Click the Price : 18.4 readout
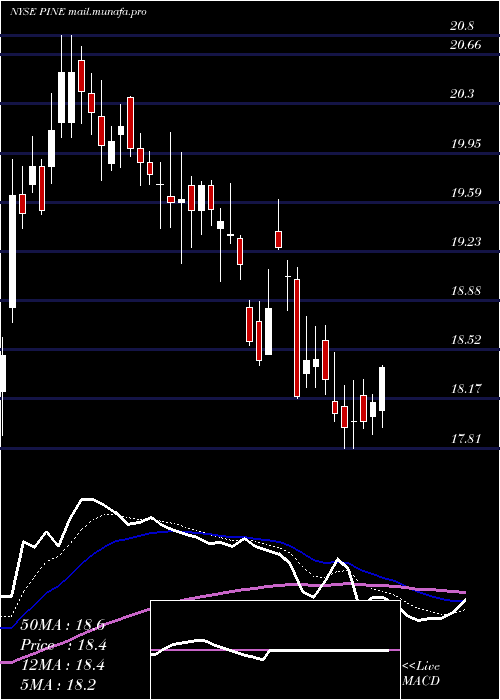The width and height of the screenshot is (500, 700). (x=63, y=645)
